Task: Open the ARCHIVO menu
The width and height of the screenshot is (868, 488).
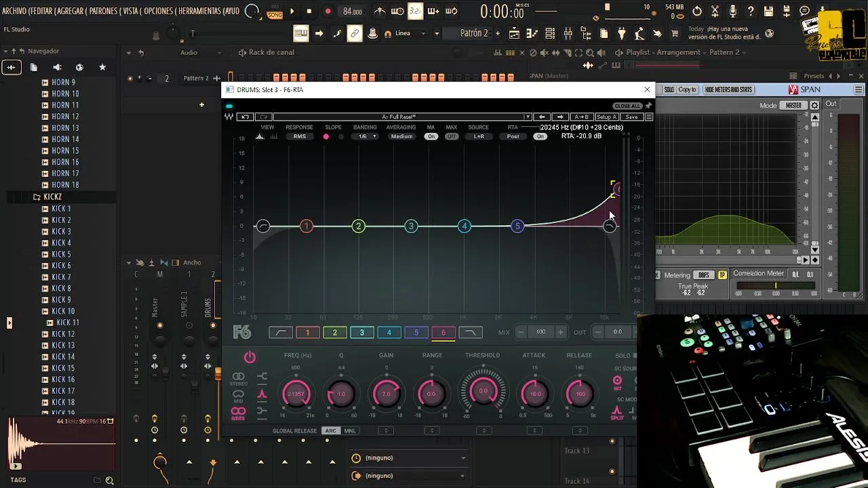Action: 15,12
